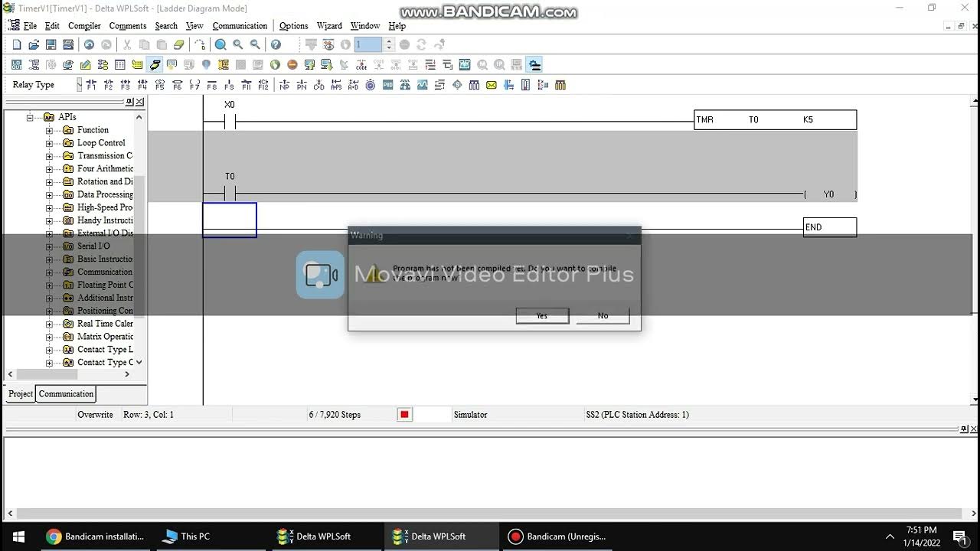Click the Undo arrow icon
Viewport: 980px width, 551px height.
[x=89, y=45]
